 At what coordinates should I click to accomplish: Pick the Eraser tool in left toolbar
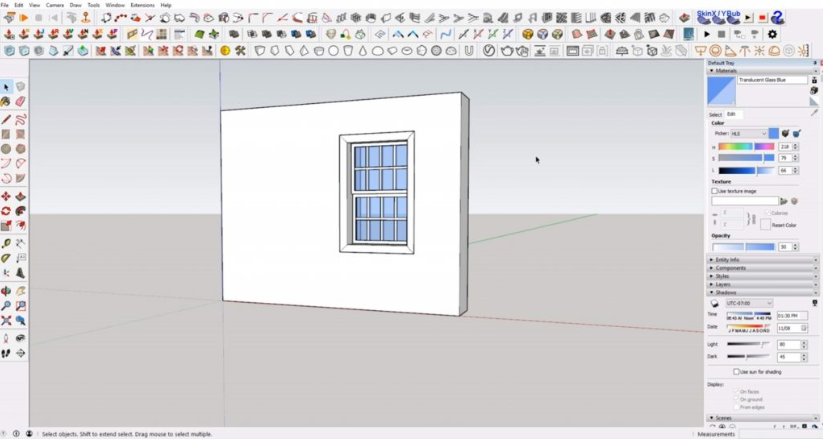(20, 101)
